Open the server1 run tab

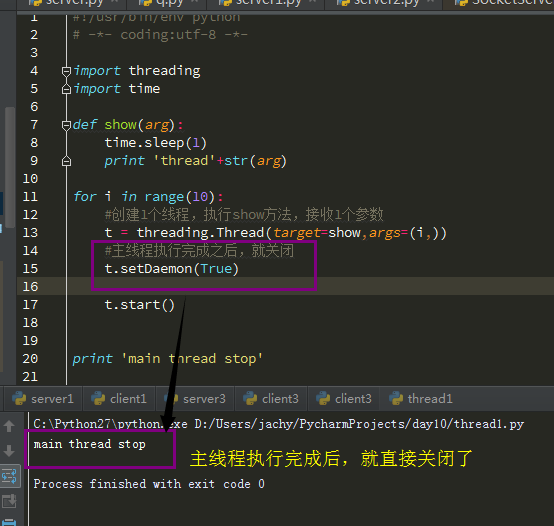[x=43, y=399]
